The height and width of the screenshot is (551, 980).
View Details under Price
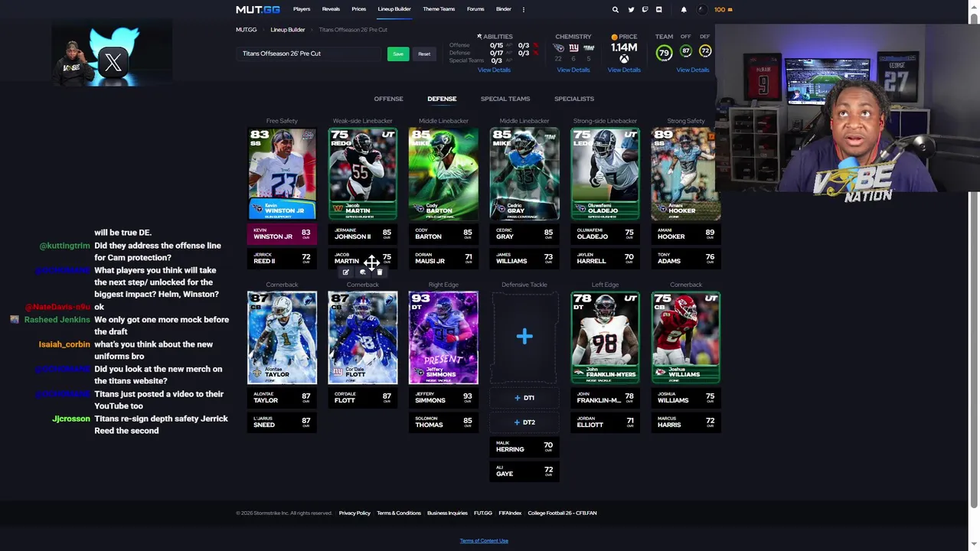(x=624, y=70)
